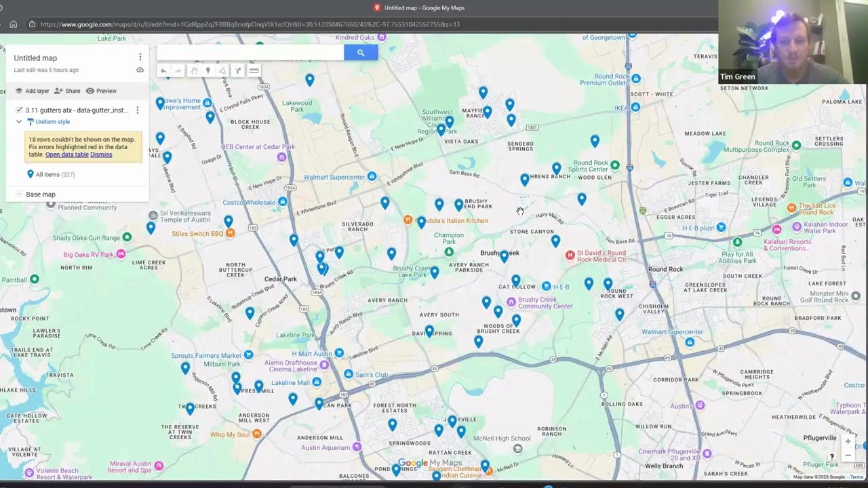
Task: Click the browser address bar URL
Action: [x=250, y=24]
